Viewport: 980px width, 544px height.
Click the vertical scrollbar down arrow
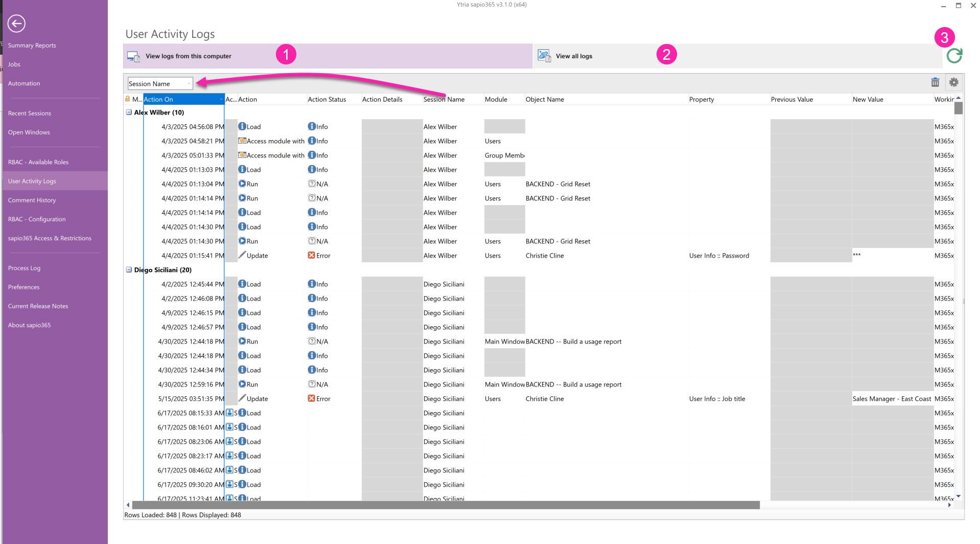tap(958, 496)
